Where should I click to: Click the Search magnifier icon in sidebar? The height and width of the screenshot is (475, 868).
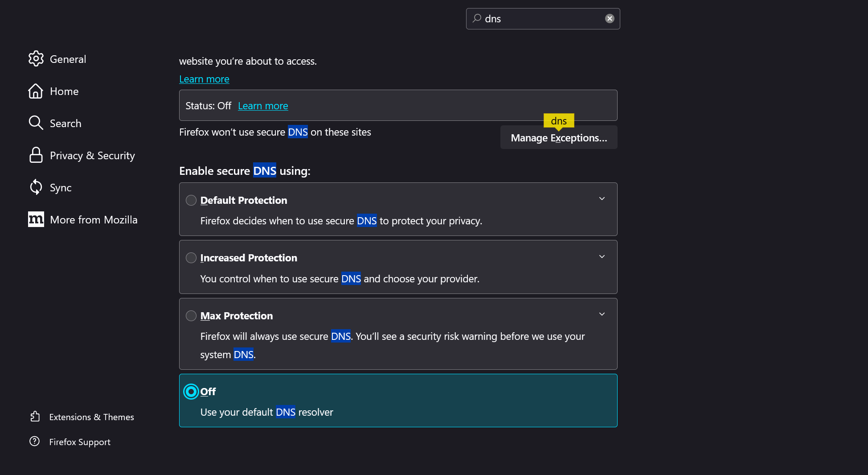pos(36,123)
